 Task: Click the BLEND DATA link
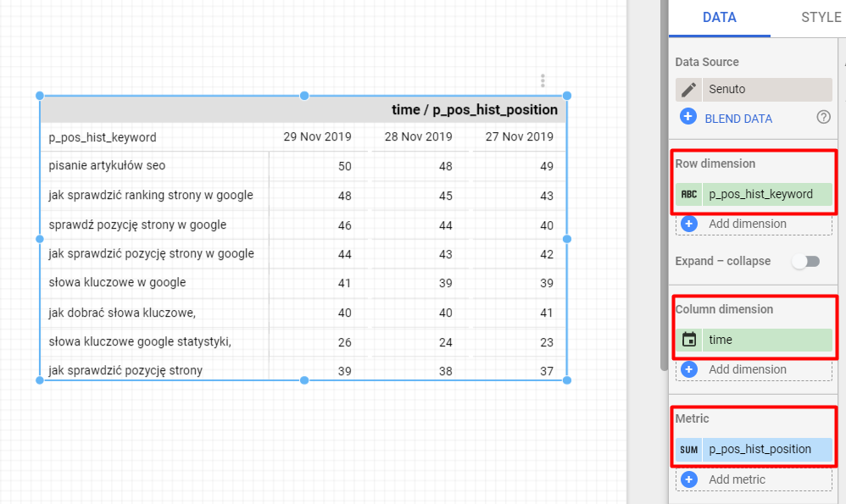[738, 119]
